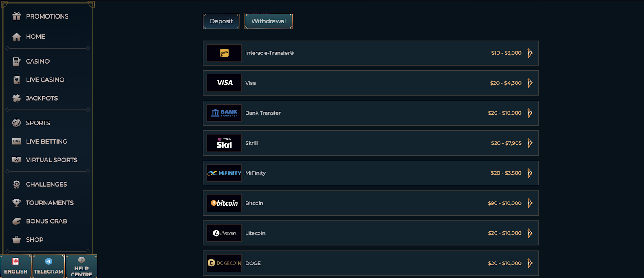Expand the Bitcoin row arrow
Viewport: 644px width, 278px height.
(530, 203)
